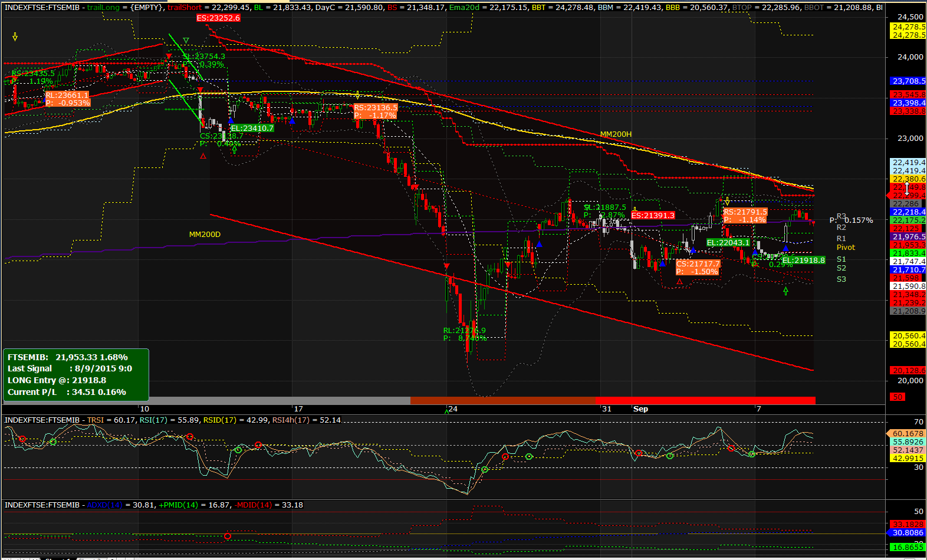Click the Sep month marker on time axis
Screen dimensions: 927x560
click(640, 409)
